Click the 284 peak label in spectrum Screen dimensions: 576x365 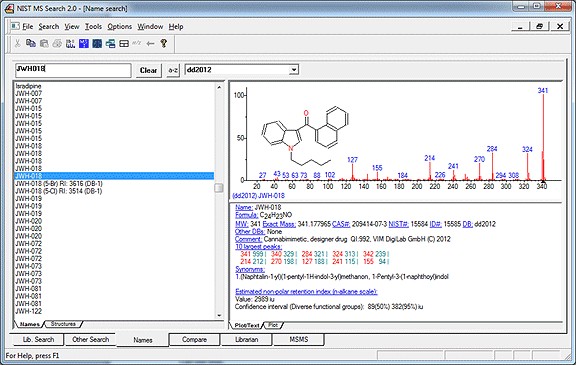click(x=492, y=149)
